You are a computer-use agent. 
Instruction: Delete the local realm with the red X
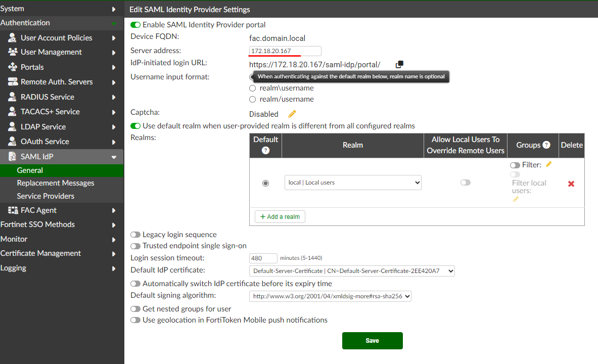571,184
